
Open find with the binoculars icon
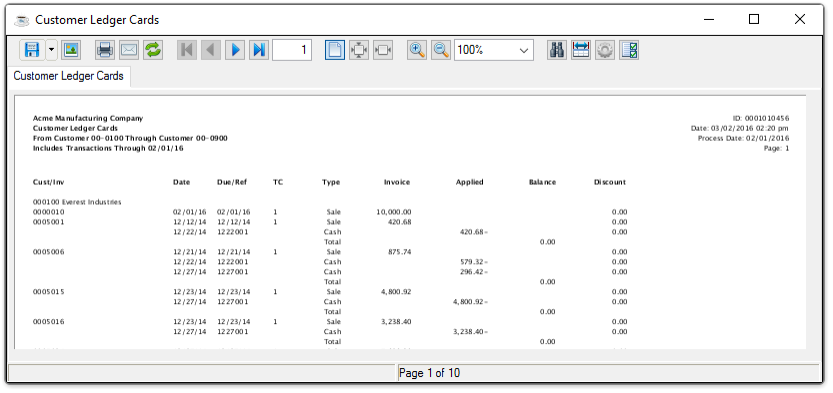(x=557, y=50)
